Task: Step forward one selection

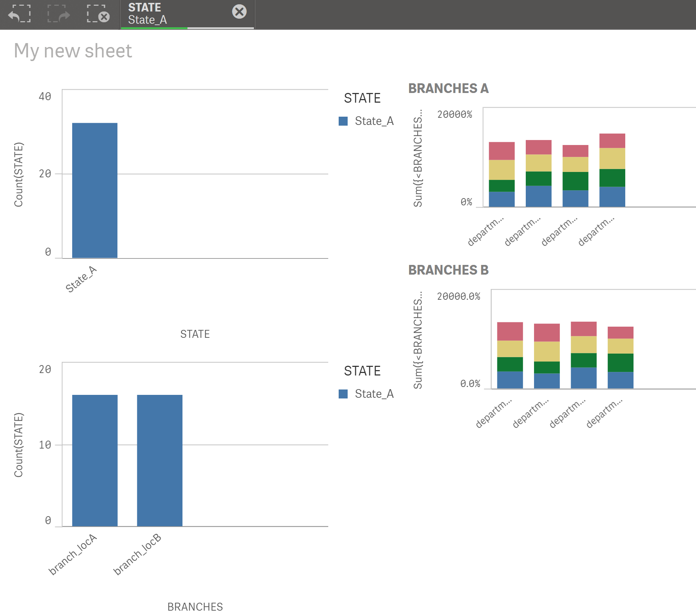Action: pos(59,14)
